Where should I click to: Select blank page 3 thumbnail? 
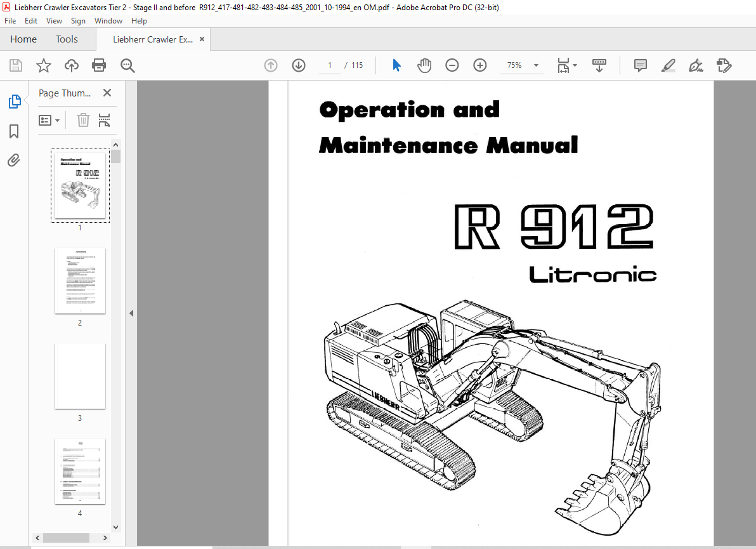click(x=80, y=376)
